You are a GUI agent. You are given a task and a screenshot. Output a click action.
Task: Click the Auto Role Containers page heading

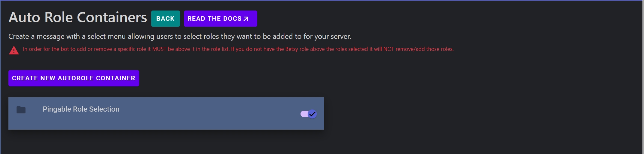[x=78, y=17]
